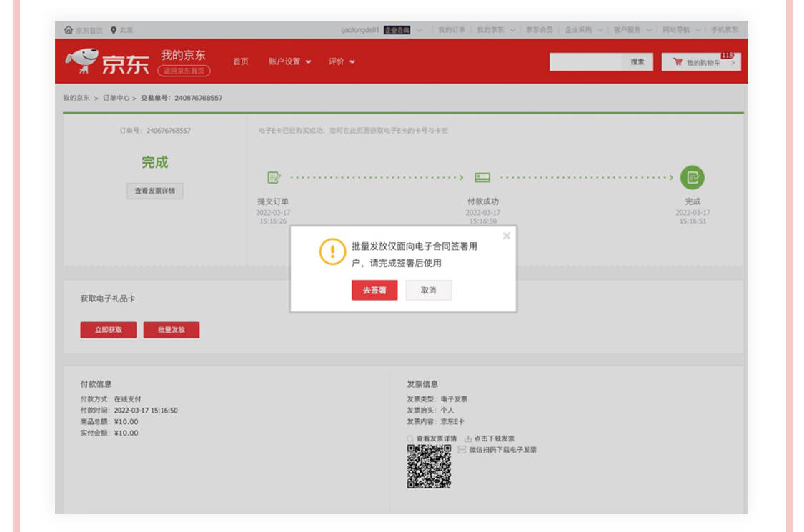
Task: Open the 评价 dropdown menu
Action: [342, 61]
